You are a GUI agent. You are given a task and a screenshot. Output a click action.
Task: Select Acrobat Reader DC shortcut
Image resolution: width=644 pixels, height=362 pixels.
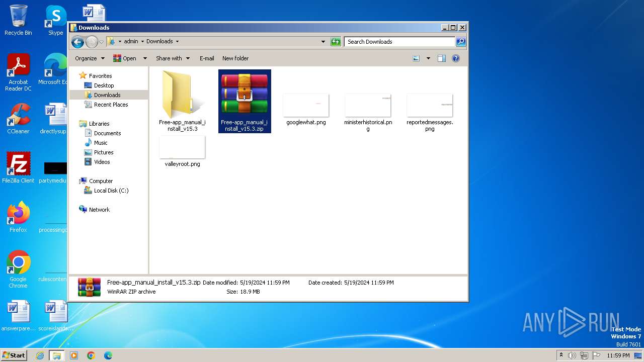pyautogui.click(x=18, y=72)
